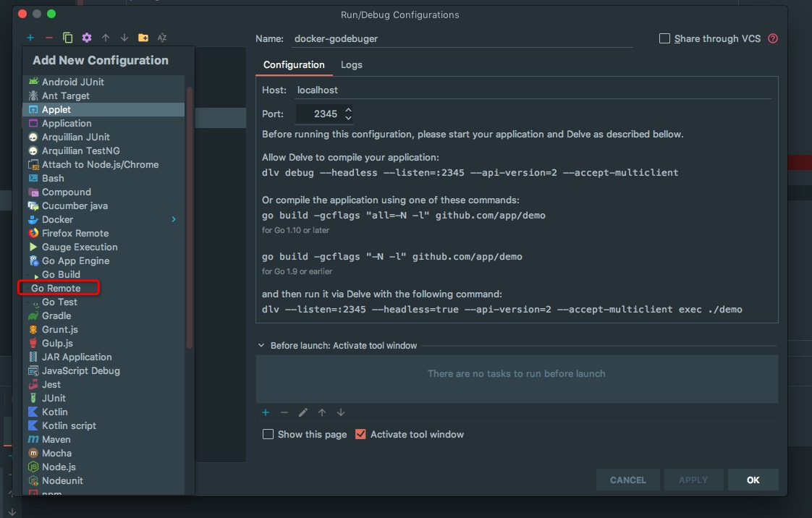Open configuration templates via the gear icon
The height and width of the screenshot is (518, 812).
pos(85,37)
